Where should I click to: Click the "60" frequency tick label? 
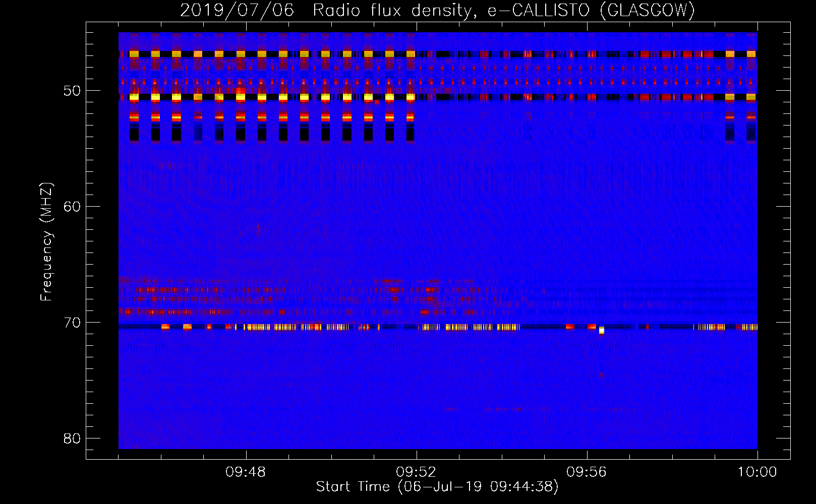pos(72,207)
